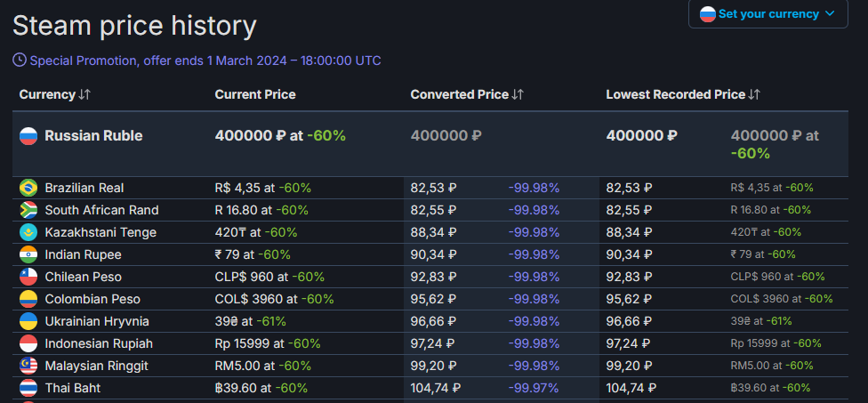868x403 pixels.
Task: Click Malaysian Ringgit converted price 99,20 ₽
Action: click(433, 366)
